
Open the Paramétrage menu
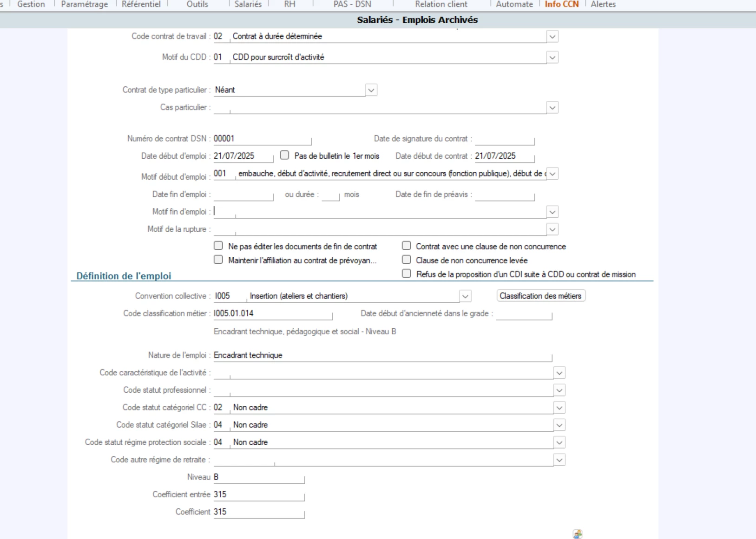pyautogui.click(x=85, y=4)
